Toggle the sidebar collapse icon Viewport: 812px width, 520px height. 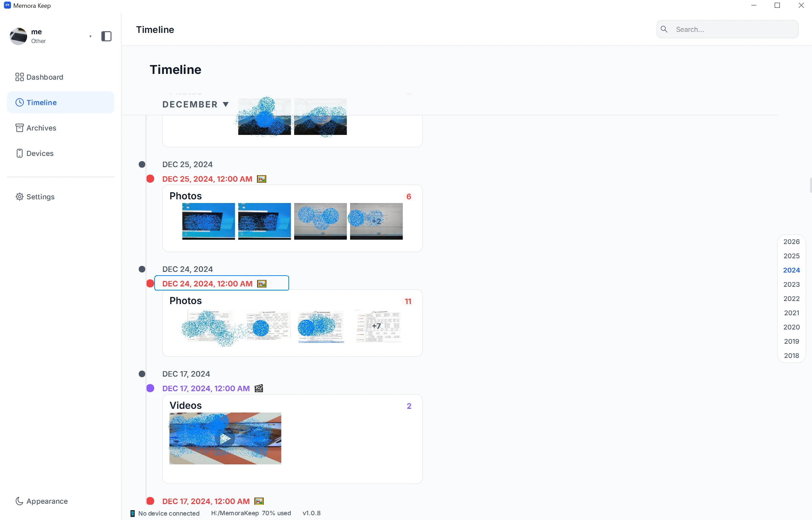click(x=106, y=36)
